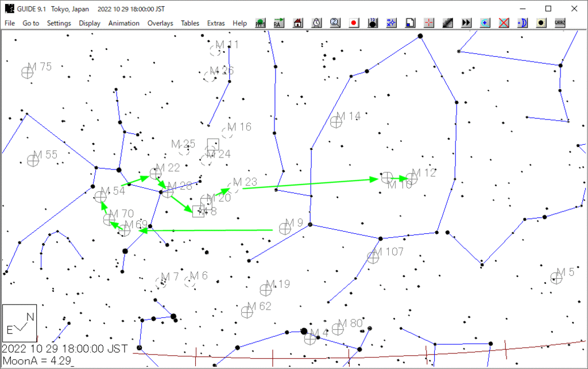This screenshot has width=588, height=369.
Task: Click the PPM toolbar icon
Action: tap(261, 23)
